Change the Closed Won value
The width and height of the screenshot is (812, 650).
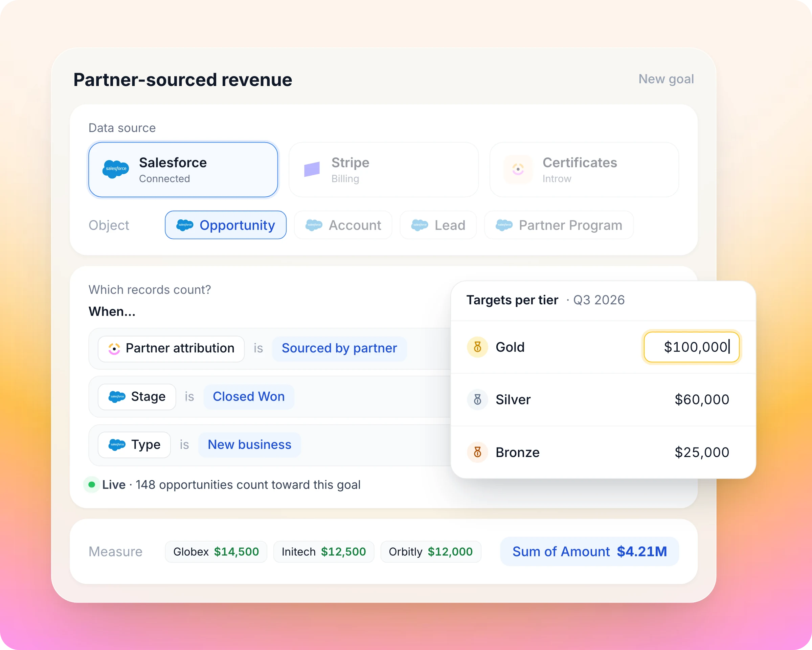point(249,397)
